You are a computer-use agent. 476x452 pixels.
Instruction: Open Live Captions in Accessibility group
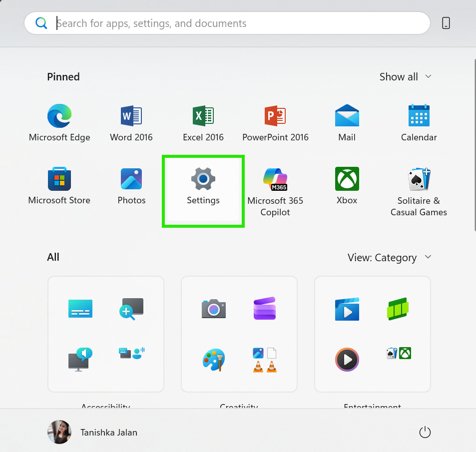coord(80,309)
